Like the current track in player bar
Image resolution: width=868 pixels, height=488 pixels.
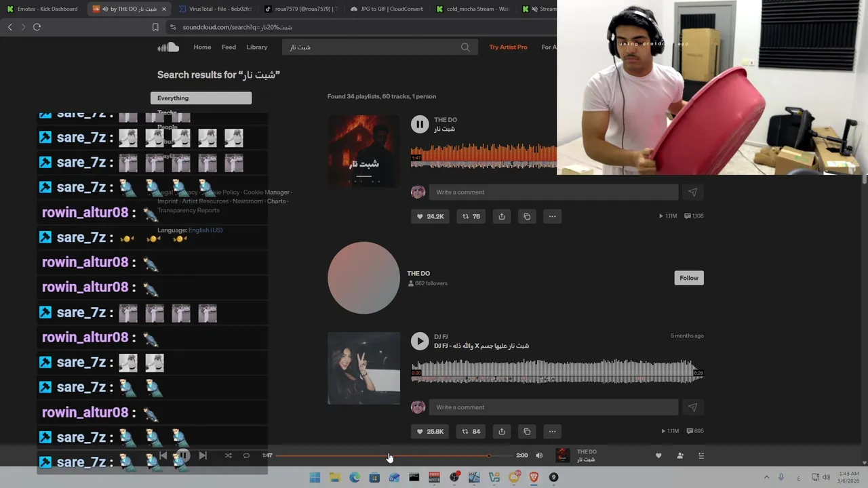tap(658, 455)
